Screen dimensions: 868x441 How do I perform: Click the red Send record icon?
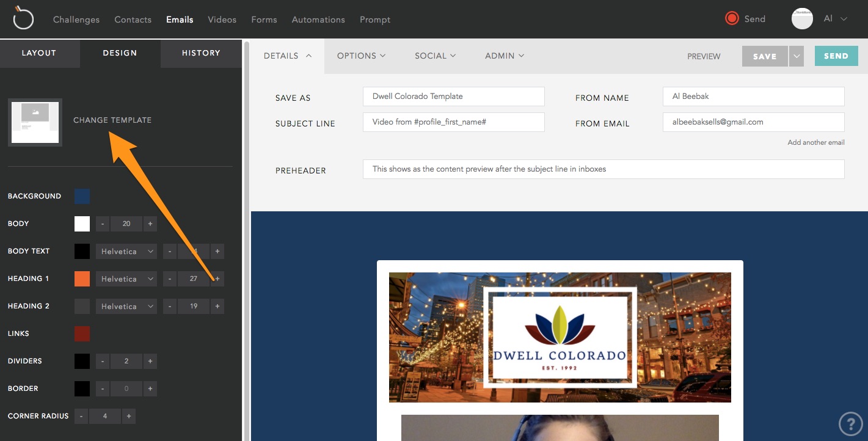click(732, 18)
